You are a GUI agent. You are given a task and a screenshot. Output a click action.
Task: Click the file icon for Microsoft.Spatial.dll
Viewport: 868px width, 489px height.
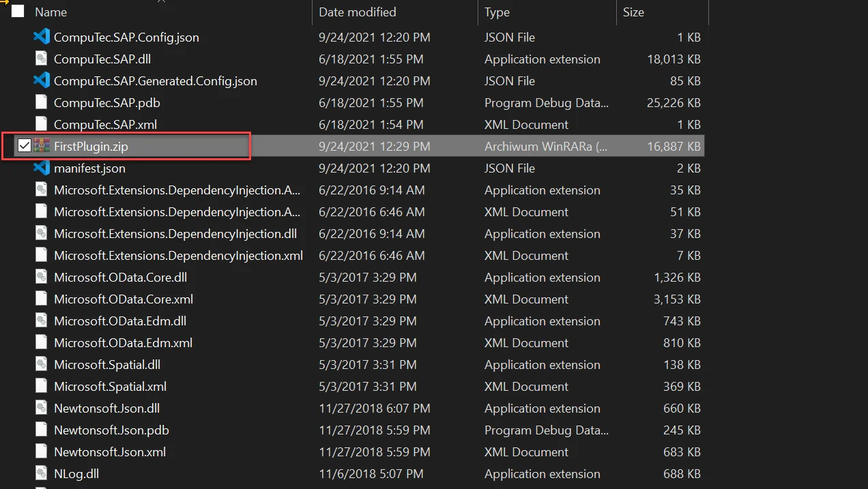41,364
